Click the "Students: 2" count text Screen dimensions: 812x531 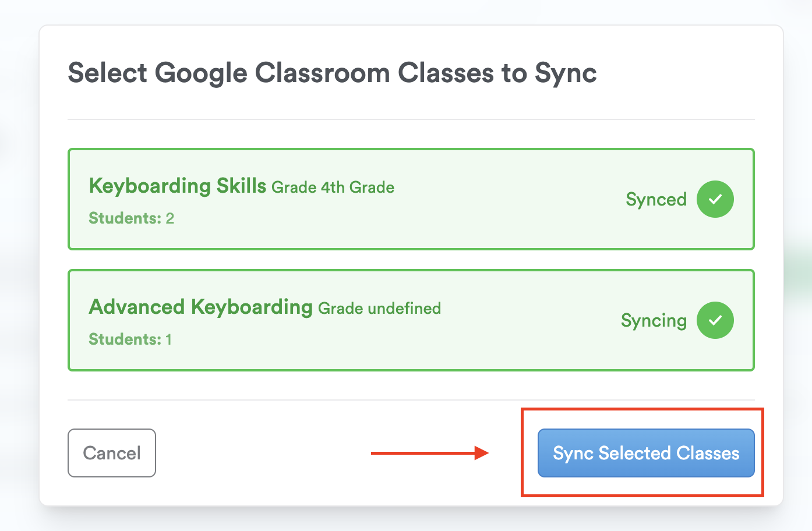point(131,218)
